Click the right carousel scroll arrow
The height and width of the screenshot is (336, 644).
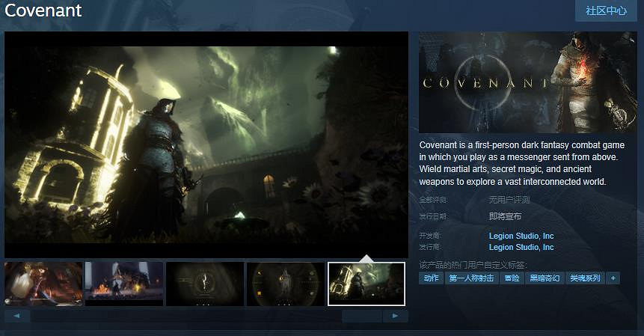(x=395, y=316)
